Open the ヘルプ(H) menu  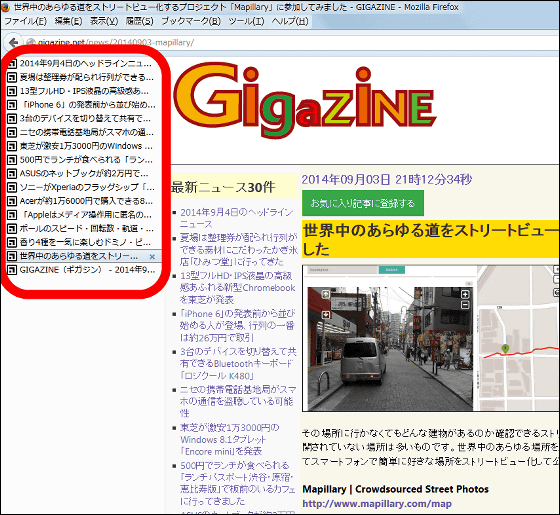tap(290, 21)
